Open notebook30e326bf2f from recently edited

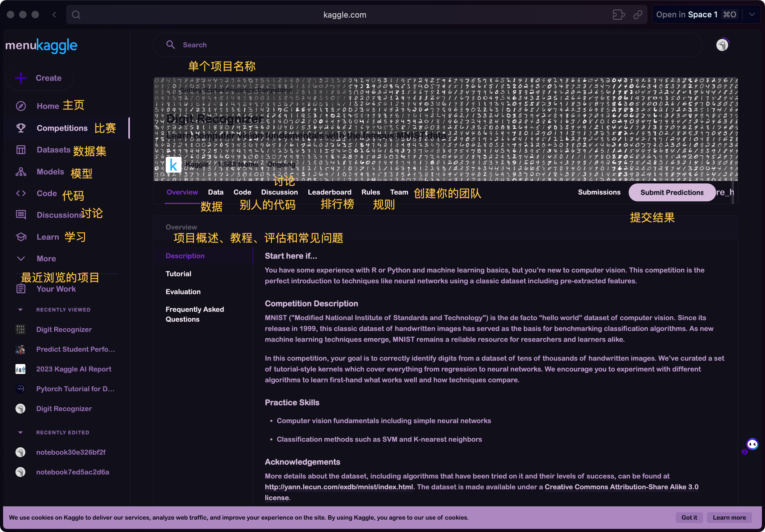tap(71, 452)
